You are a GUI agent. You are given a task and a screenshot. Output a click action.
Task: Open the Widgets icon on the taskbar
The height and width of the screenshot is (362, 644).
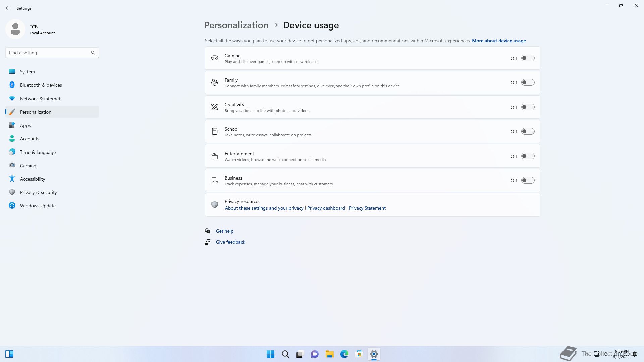pyautogui.click(x=9, y=354)
